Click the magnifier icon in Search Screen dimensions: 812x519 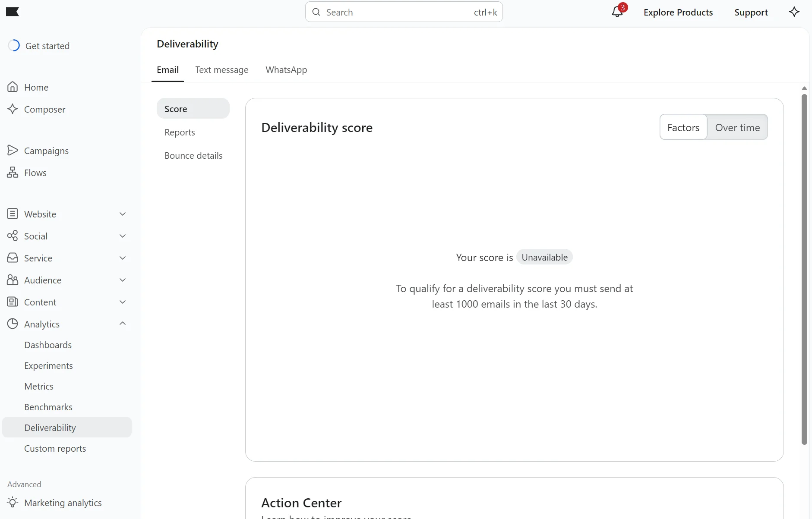coord(316,12)
